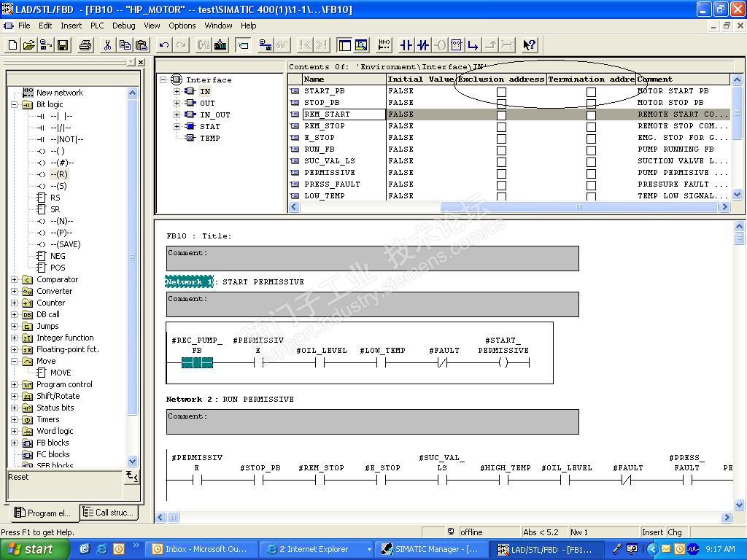Tick Exclusion address checkbox for RUN_FB
Viewport: 747px width, 560px height.
pos(501,150)
